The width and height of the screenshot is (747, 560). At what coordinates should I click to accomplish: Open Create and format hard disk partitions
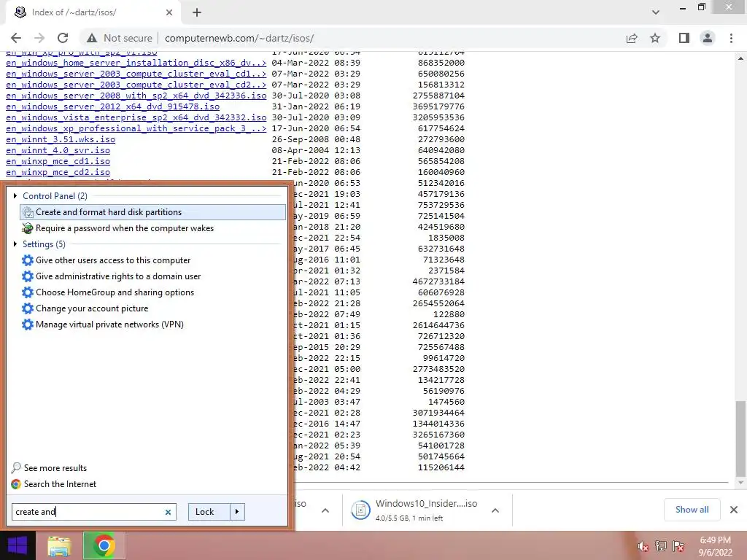coord(152,212)
